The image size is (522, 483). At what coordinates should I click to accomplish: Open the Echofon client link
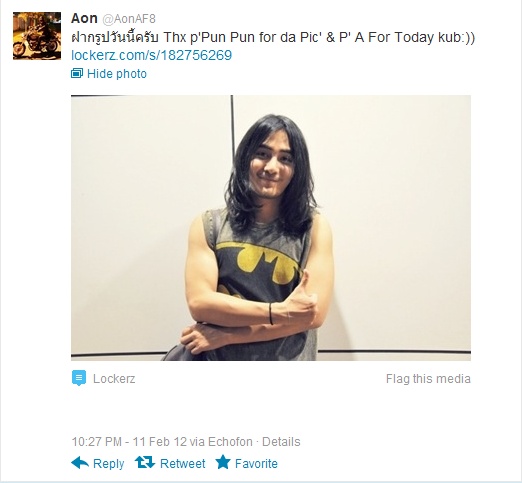pos(230,442)
